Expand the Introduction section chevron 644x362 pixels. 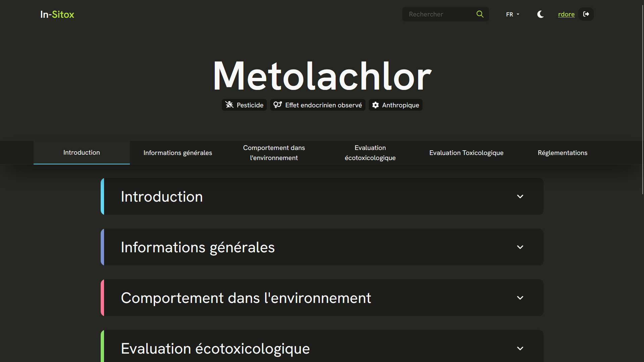520,196
